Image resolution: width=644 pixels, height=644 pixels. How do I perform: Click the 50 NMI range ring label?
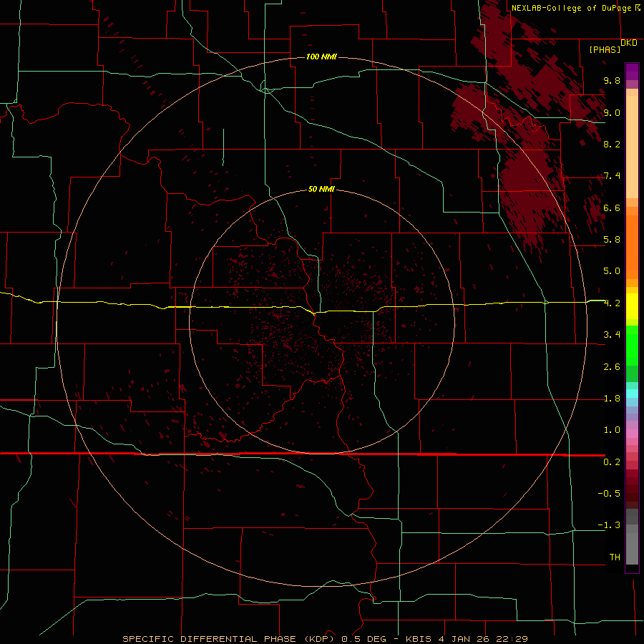pos(321,190)
